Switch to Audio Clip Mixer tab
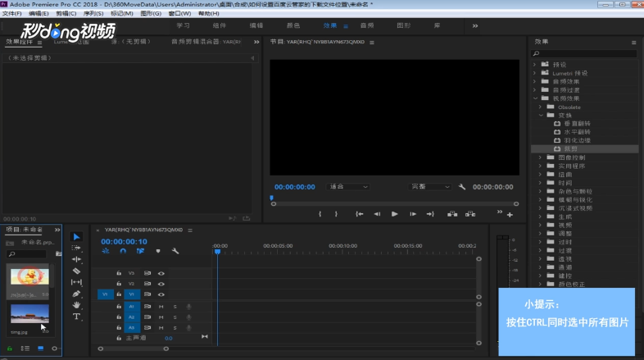644x360 pixels. pos(206,42)
